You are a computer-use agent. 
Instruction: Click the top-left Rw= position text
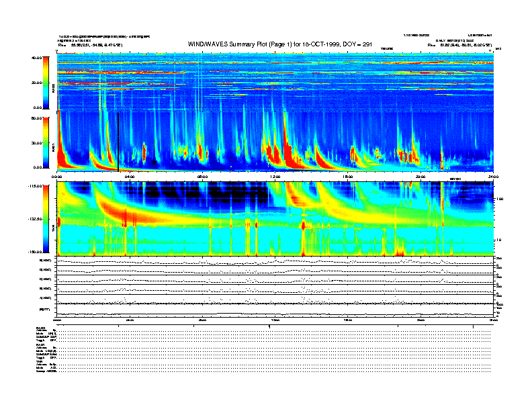(90, 45)
